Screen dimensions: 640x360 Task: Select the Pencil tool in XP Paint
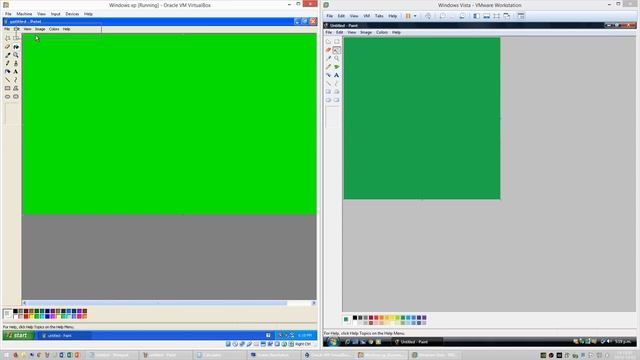point(7,63)
